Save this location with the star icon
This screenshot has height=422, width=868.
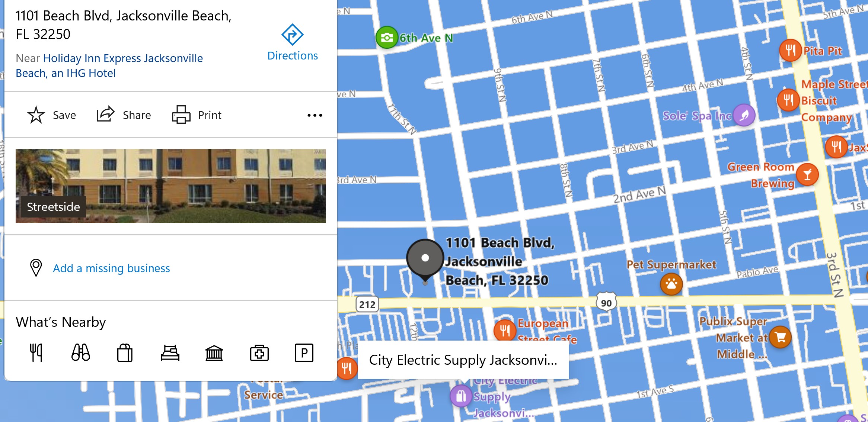36,115
